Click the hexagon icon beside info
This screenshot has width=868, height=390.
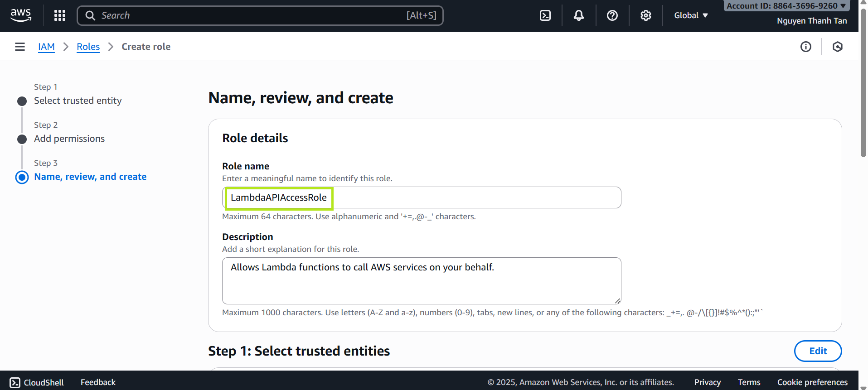(x=838, y=47)
